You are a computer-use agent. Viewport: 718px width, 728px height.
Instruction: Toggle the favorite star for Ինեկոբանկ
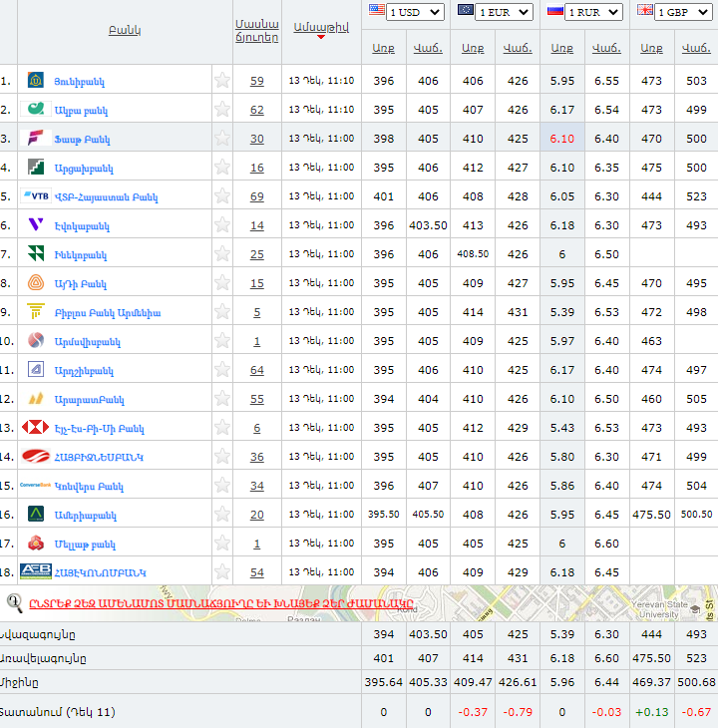click(x=222, y=253)
